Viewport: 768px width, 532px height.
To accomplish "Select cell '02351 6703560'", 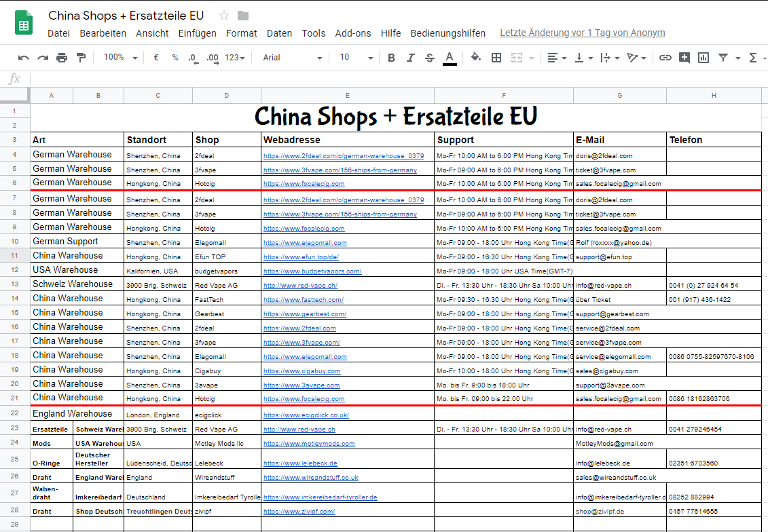I will pyautogui.click(x=714, y=459).
